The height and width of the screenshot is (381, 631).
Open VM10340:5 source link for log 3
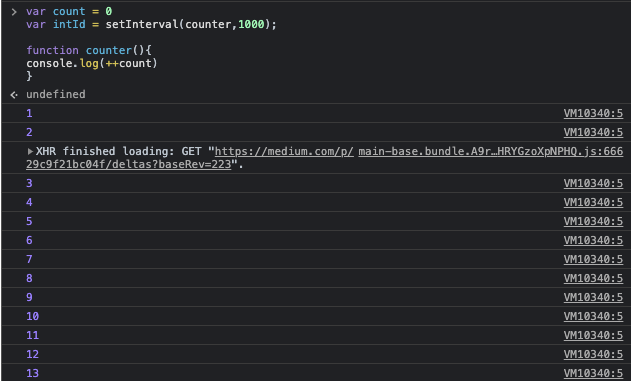pos(593,183)
